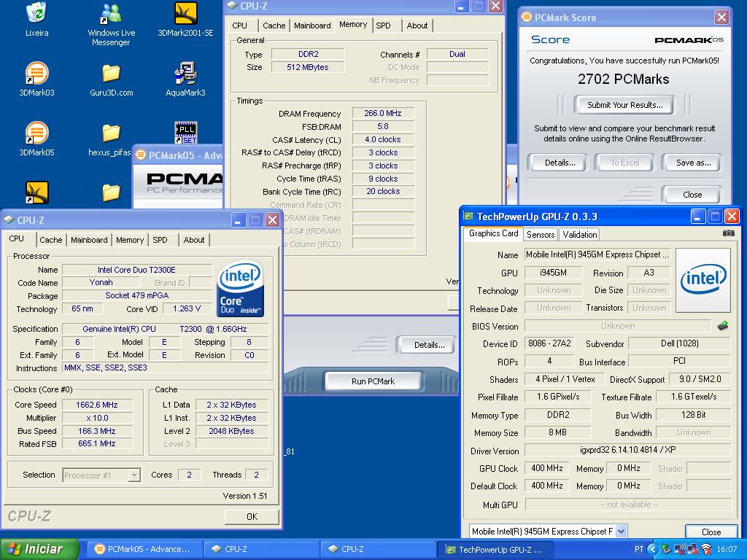Viewport: 747px width, 560px height.
Task: Select the Memory tab in front CPU-Z
Action: coord(130,240)
